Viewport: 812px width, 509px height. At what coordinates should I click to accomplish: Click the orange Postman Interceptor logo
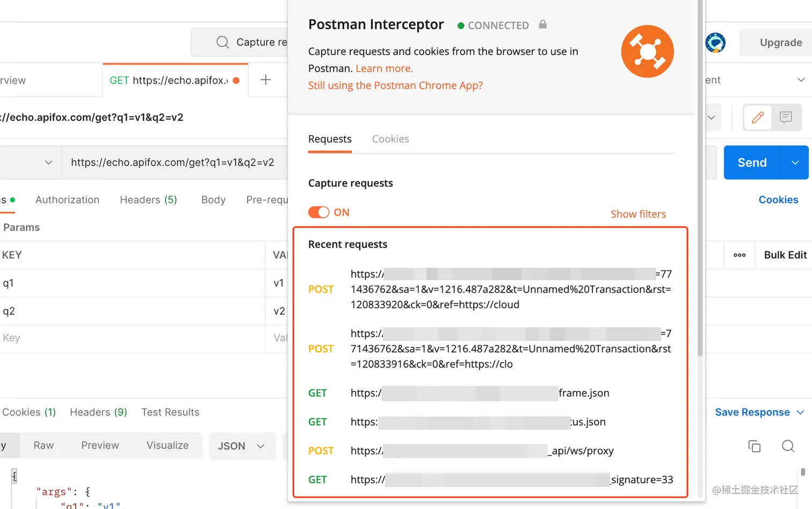click(x=647, y=51)
